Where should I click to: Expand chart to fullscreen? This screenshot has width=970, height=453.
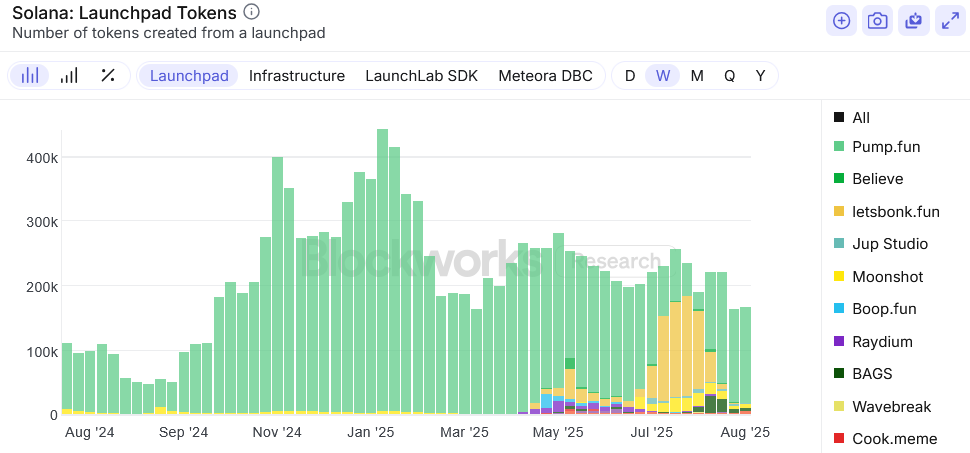click(950, 21)
